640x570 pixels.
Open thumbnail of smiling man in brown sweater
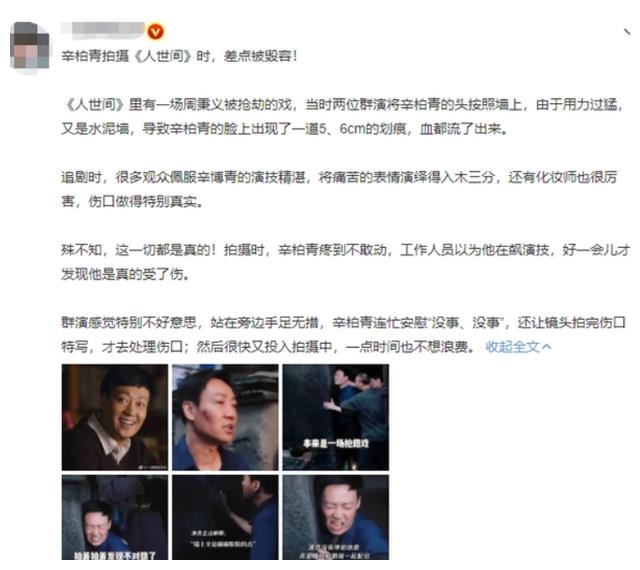[x=115, y=417]
